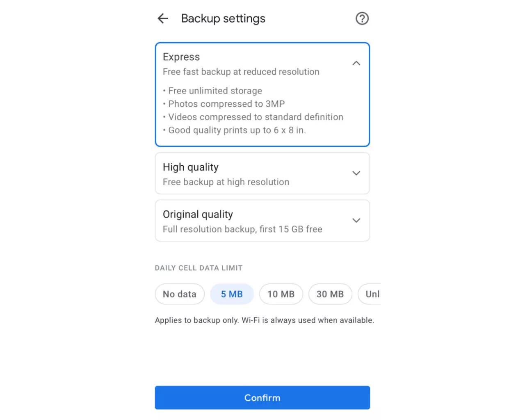Expand the High quality option chevron
Viewport: 525px width, 420px height.
[356, 173]
